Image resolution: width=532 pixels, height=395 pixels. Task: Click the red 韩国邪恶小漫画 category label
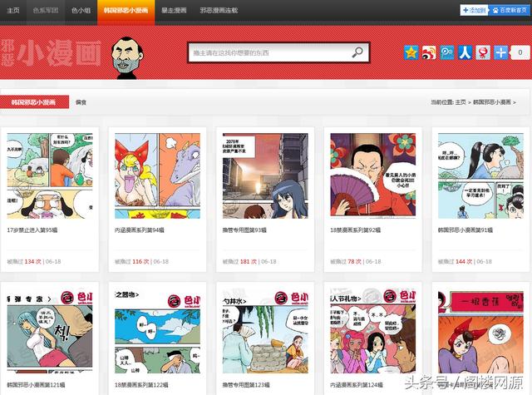34,101
